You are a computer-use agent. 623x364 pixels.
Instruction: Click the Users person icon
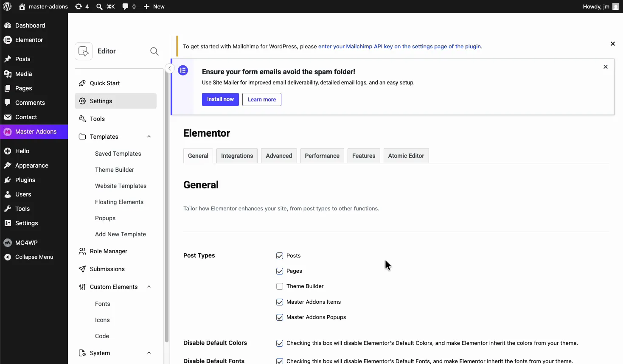(x=8, y=194)
